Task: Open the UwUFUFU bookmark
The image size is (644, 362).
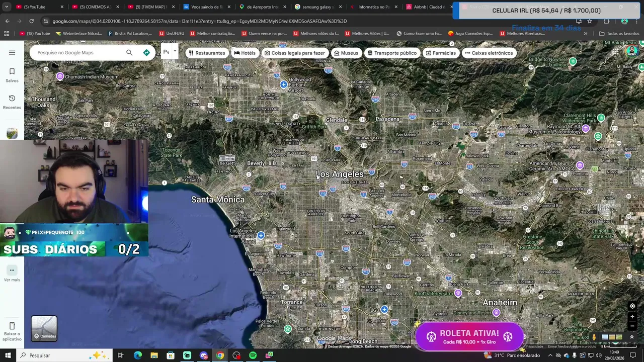Action: [172, 33]
